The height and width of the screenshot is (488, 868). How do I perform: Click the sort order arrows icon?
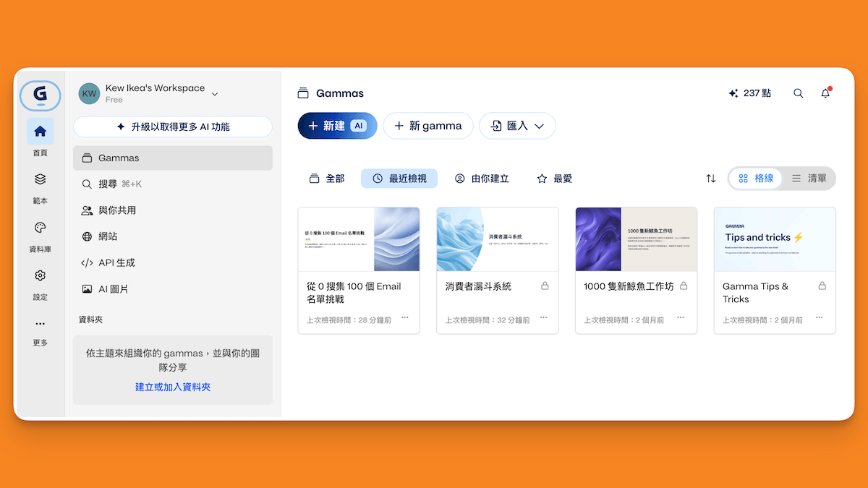click(x=710, y=179)
